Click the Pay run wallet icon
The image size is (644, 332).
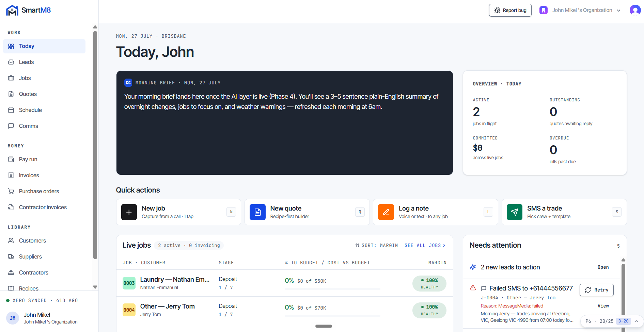pyautogui.click(x=11, y=160)
